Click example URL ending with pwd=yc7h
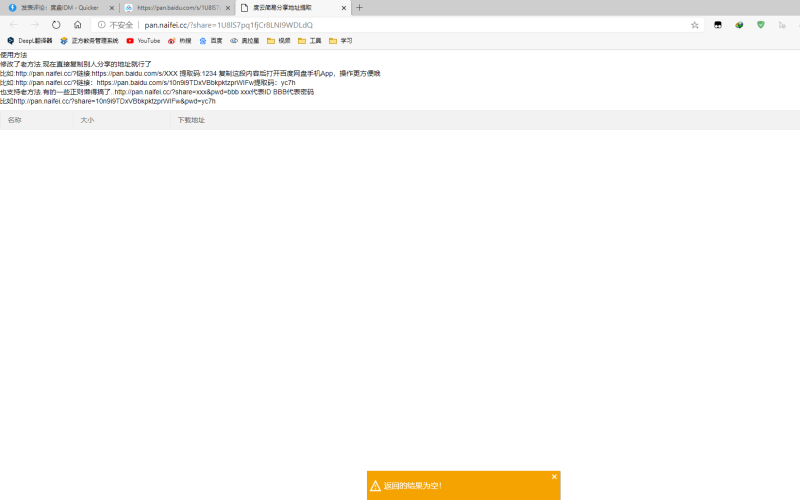This screenshot has width=800, height=500. coord(108,101)
